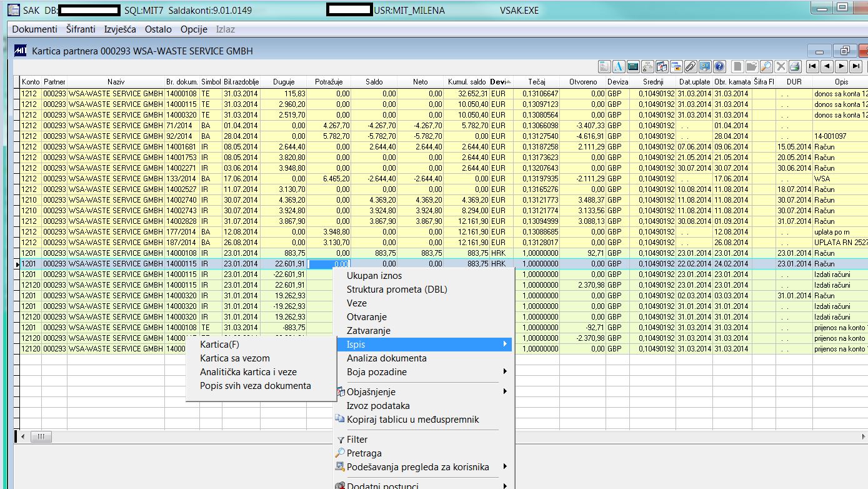Open the Opcije menu

click(x=194, y=29)
